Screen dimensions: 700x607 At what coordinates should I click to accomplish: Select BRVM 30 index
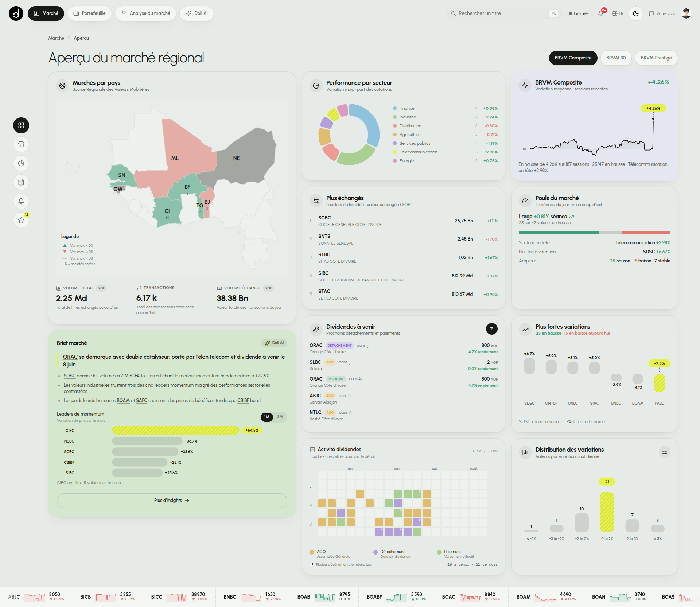(616, 58)
